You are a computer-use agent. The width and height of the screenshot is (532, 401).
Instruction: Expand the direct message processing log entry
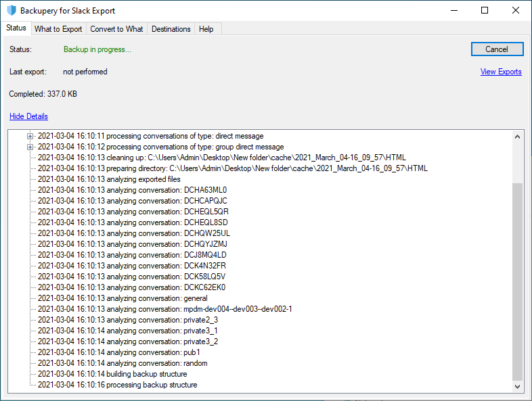tap(30, 137)
